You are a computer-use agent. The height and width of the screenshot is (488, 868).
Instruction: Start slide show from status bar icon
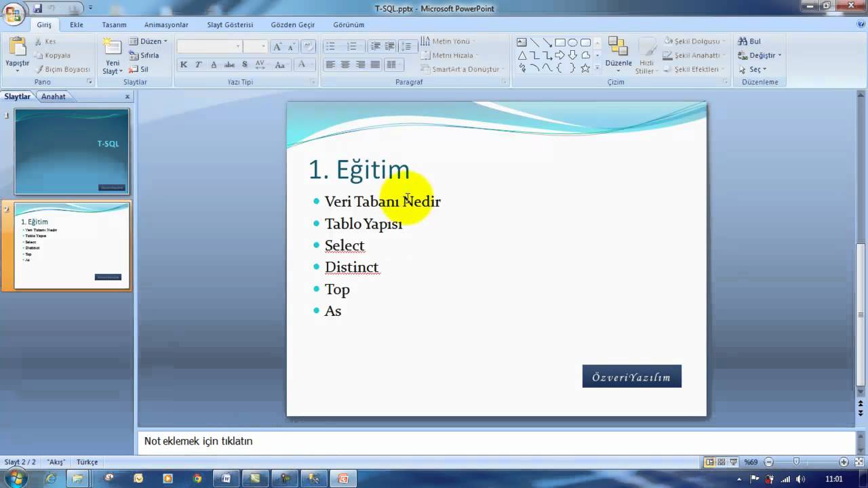(x=734, y=462)
